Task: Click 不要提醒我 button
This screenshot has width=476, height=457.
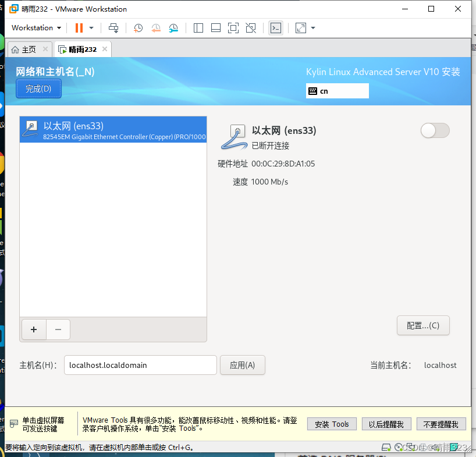Action: [441, 424]
